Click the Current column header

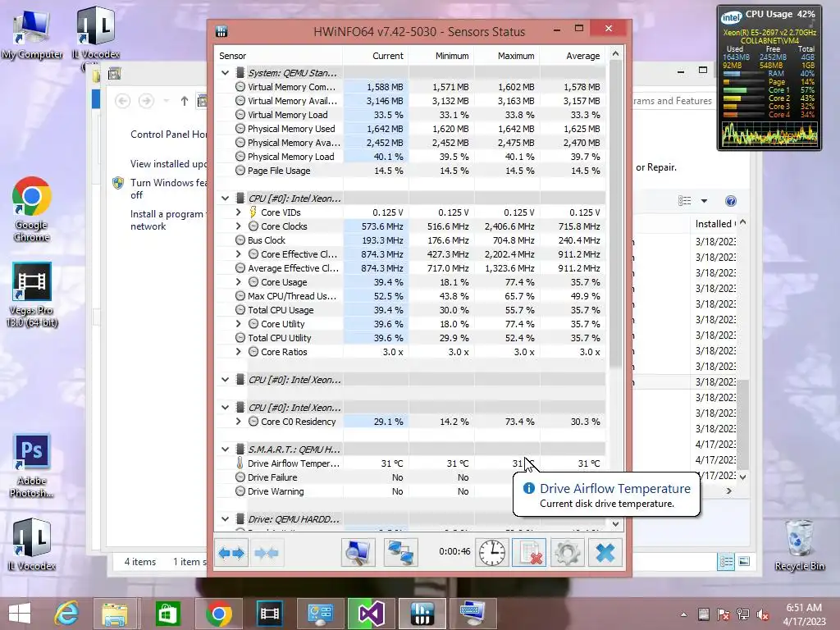pos(376,56)
